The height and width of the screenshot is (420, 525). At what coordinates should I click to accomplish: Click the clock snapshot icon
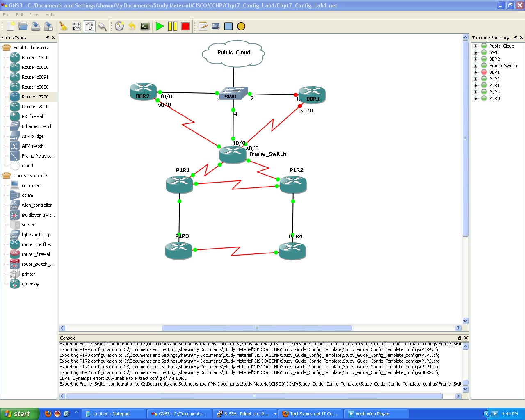pyautogui.click(x=119, y=26)
